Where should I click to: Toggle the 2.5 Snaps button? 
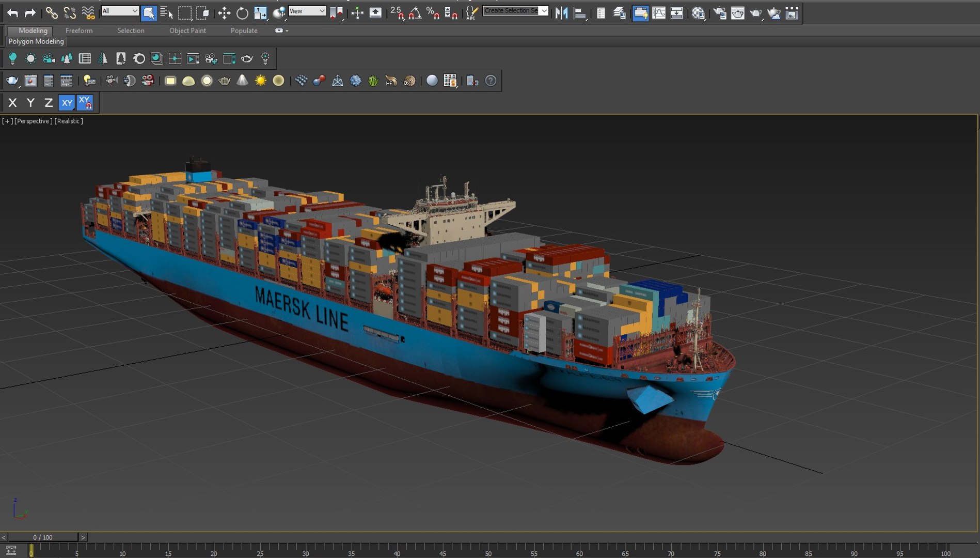[397, 13]
